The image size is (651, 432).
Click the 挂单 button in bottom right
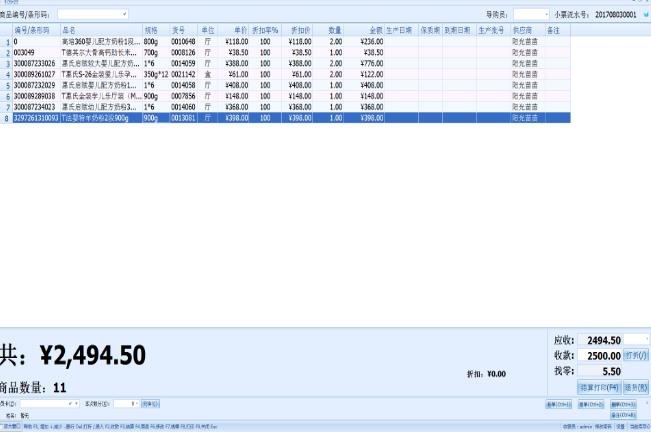click(x=557, y=404)
